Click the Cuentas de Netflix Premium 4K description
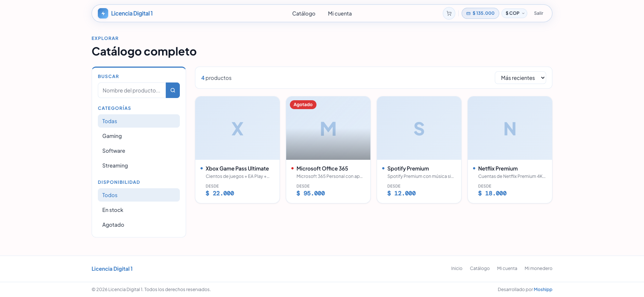Viewport: 644px width, 297px height. [x=512, y=176]
